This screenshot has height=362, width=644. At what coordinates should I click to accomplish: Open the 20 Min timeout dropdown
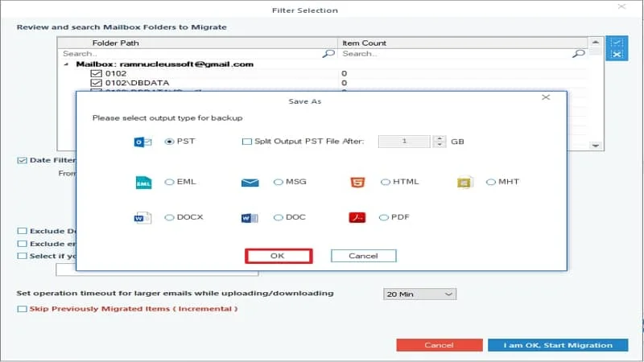pos(419,294)
